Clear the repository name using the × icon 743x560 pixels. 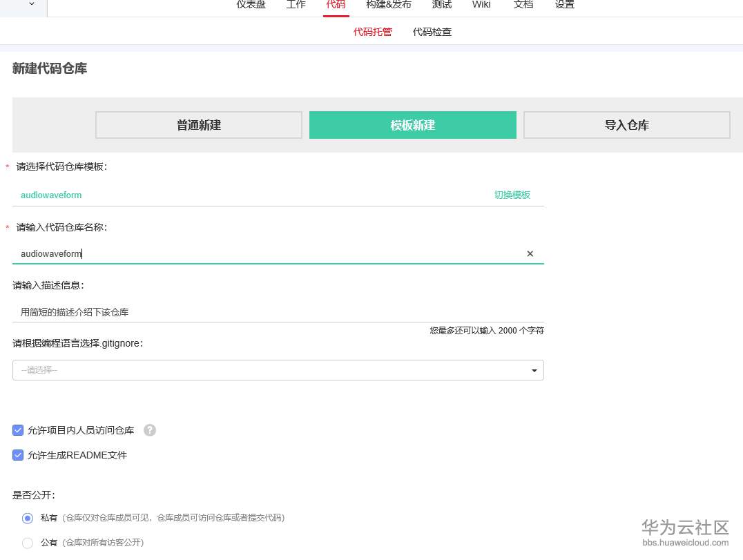pos(530,253)
